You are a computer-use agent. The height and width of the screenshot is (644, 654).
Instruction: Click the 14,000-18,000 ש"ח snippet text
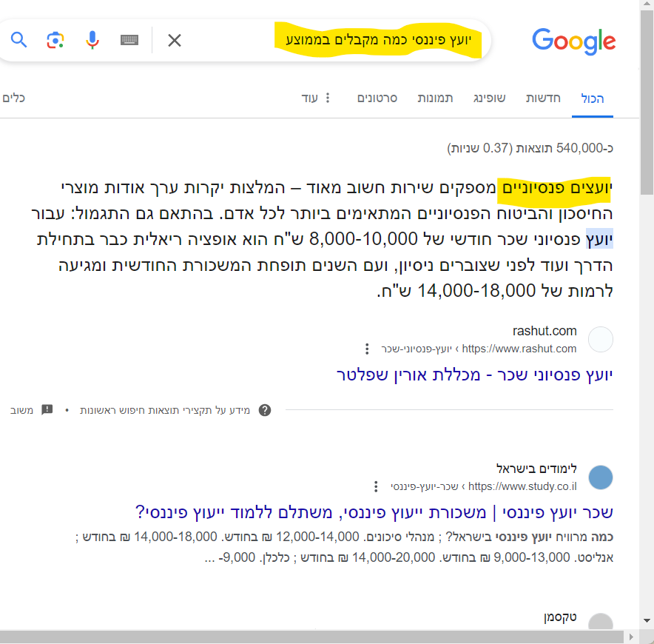pos(456,291)
